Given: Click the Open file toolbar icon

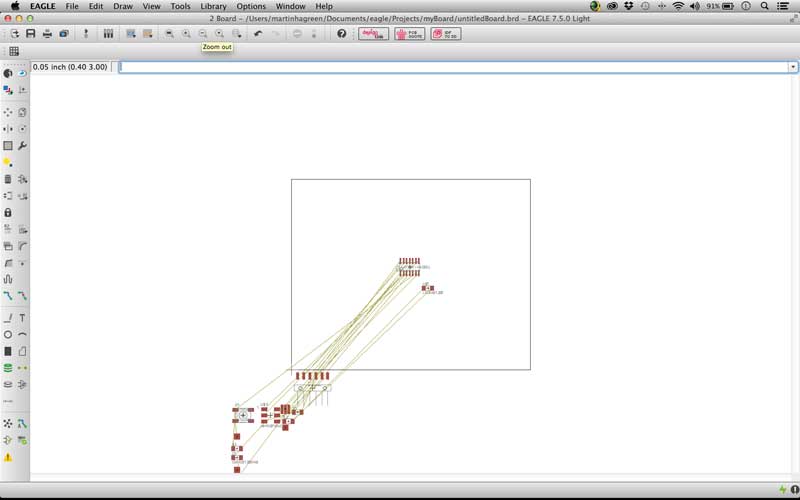Looking at the screenshot, I should click(14, 34).
